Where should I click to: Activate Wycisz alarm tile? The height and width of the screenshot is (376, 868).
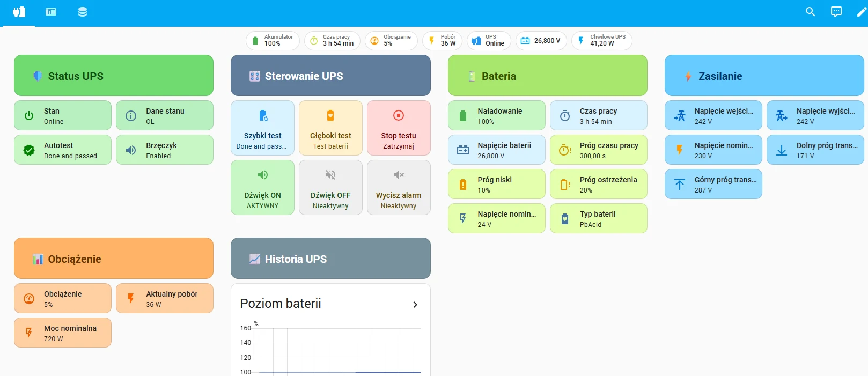[399, 187]
